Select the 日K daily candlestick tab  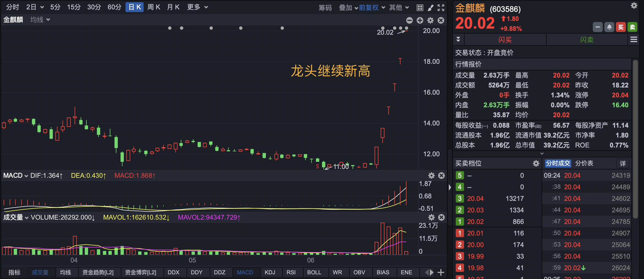135,7
